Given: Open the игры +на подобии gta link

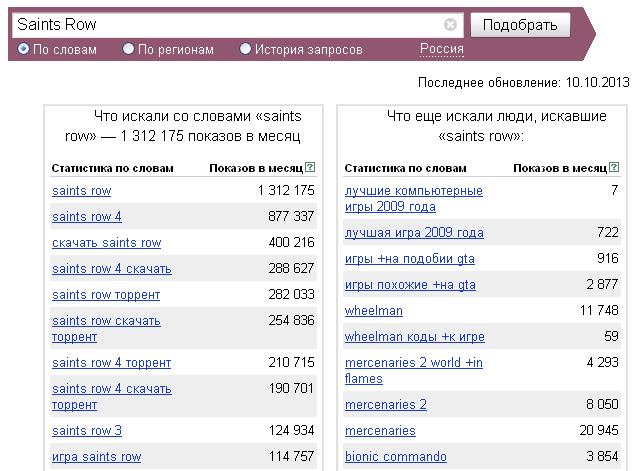Looking at the screenshot, I should (410, 259).
